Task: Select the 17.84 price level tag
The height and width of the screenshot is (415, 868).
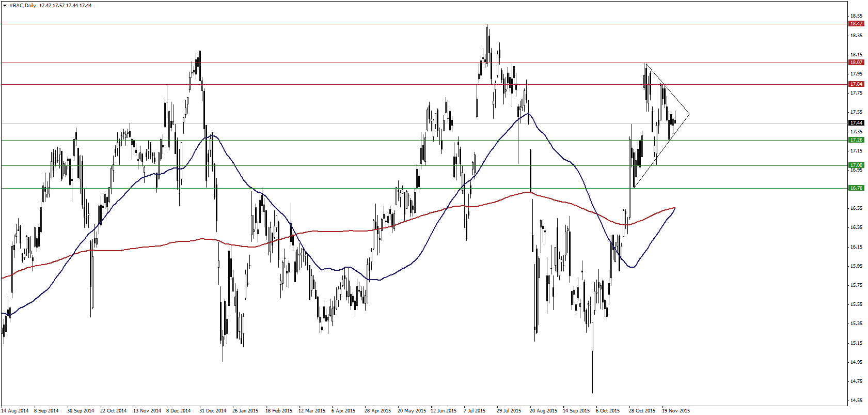Action: point(856,84)
